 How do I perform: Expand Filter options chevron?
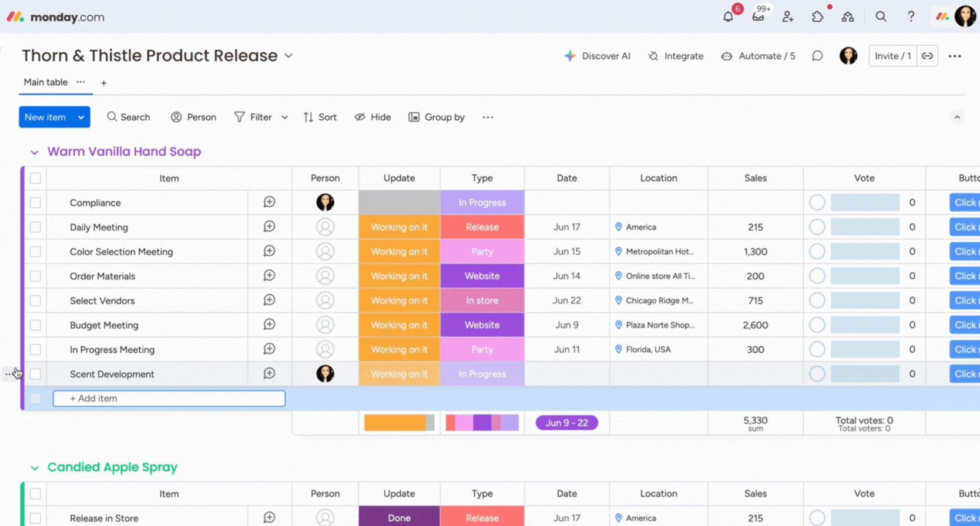point(284,117)
